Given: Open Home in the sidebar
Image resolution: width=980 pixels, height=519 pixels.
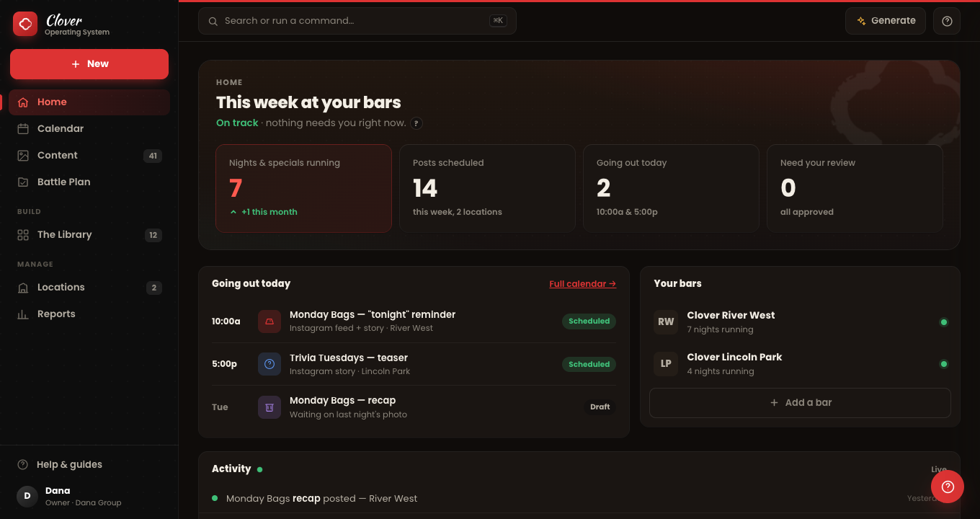Looking at the screenshot, I should 89,102.
